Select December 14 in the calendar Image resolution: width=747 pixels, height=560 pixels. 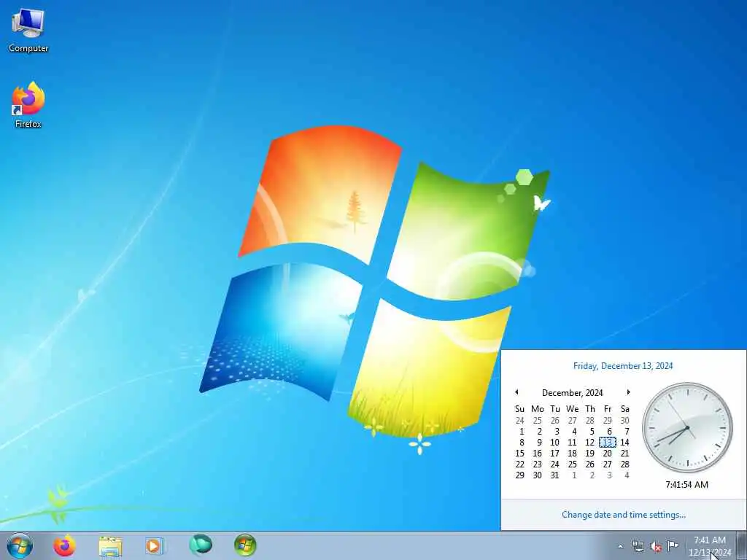coord(624,443)
